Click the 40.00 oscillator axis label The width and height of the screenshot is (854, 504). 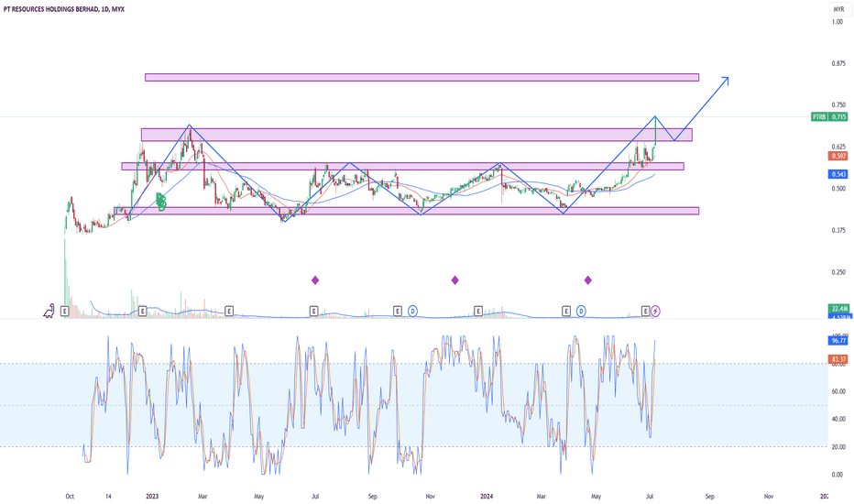tap(838, 419)
